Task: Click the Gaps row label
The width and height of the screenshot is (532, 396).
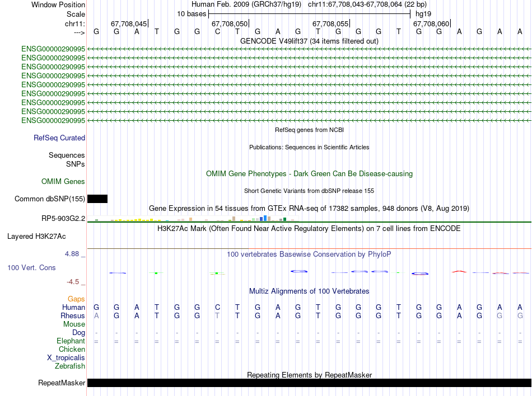Action: tap(76, 299)
